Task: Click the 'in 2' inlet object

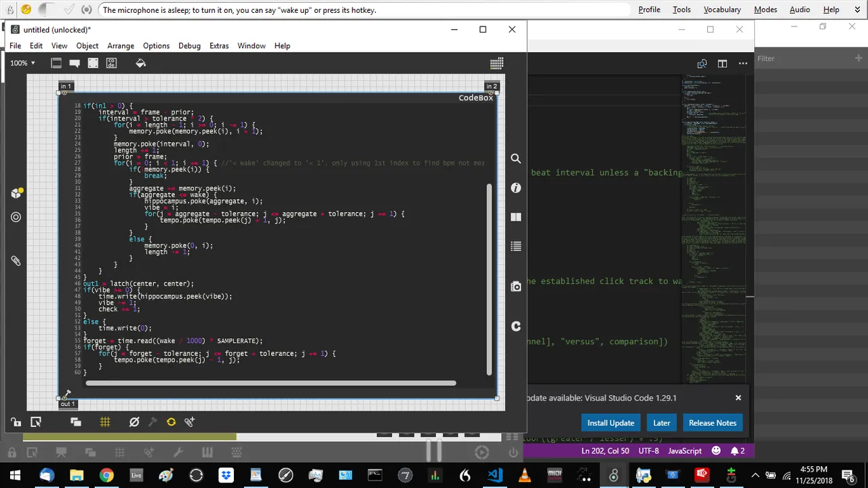Action: click(x=492, y=86)
